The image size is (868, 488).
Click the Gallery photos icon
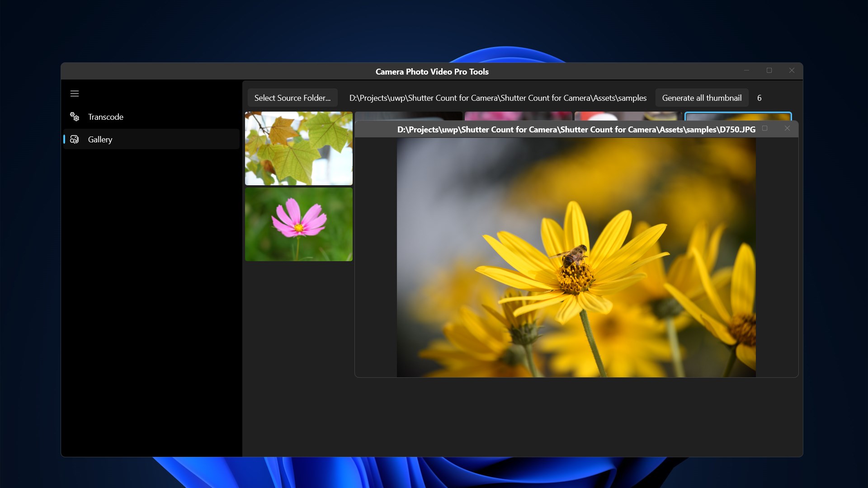[75, 140]
